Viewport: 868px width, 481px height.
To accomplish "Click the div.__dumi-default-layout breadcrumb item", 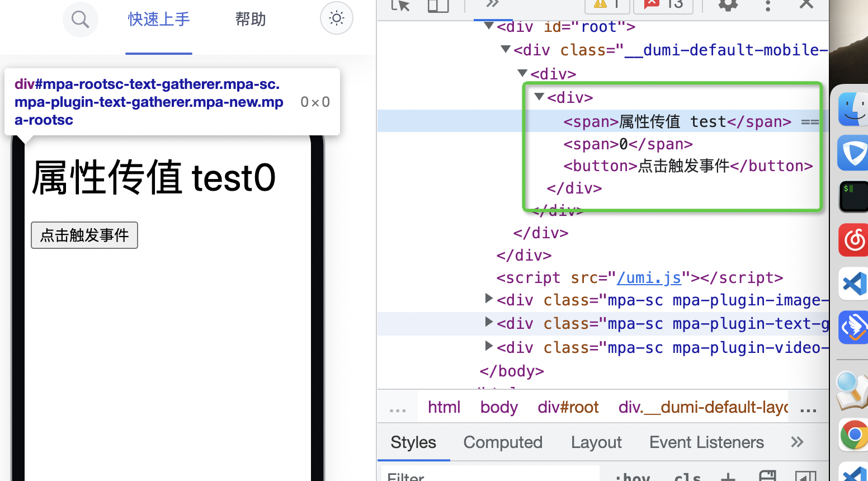I will coord(704,407).
